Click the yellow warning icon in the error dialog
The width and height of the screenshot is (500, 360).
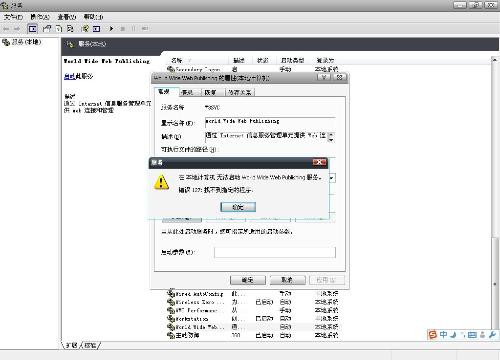(161, 182)
